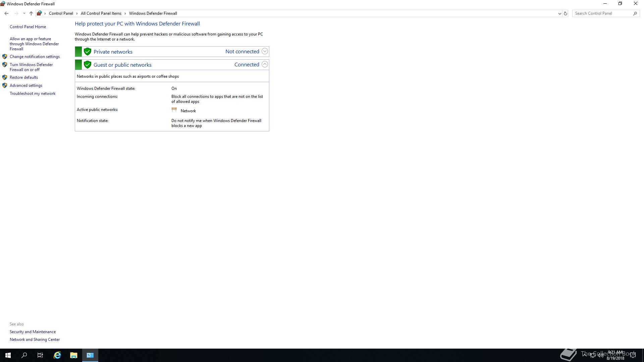
Task: Click the Control Panel icon in the address bar
Action: click(40, 13)
